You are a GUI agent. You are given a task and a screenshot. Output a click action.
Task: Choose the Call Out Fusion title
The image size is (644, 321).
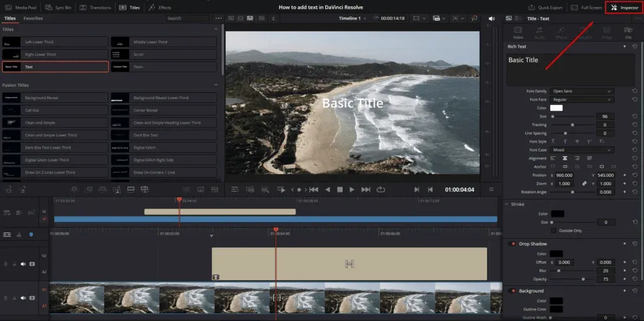click(x=55, y=111)
